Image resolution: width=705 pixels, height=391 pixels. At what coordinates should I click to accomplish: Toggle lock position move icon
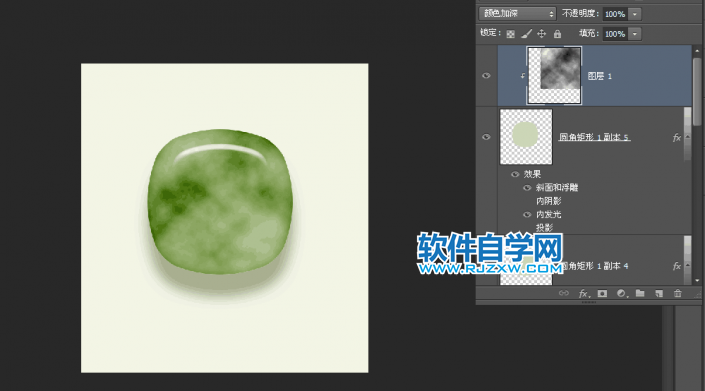(541, 34)
